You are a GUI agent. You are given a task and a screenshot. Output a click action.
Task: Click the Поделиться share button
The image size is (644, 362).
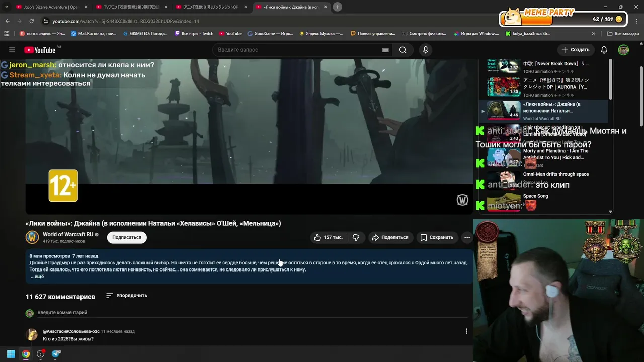[x=390, y=237]
